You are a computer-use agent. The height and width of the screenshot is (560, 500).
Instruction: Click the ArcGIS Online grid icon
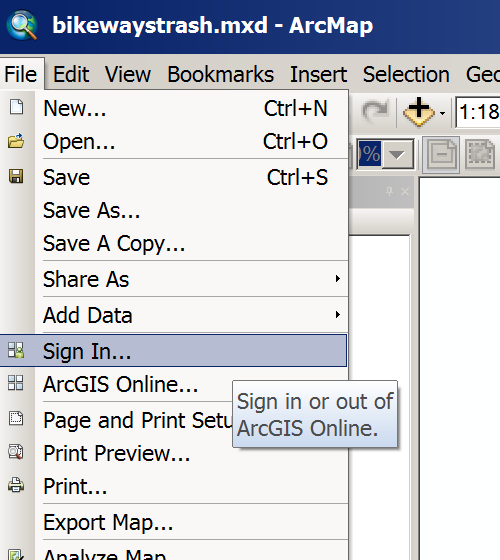pos(16,383)
